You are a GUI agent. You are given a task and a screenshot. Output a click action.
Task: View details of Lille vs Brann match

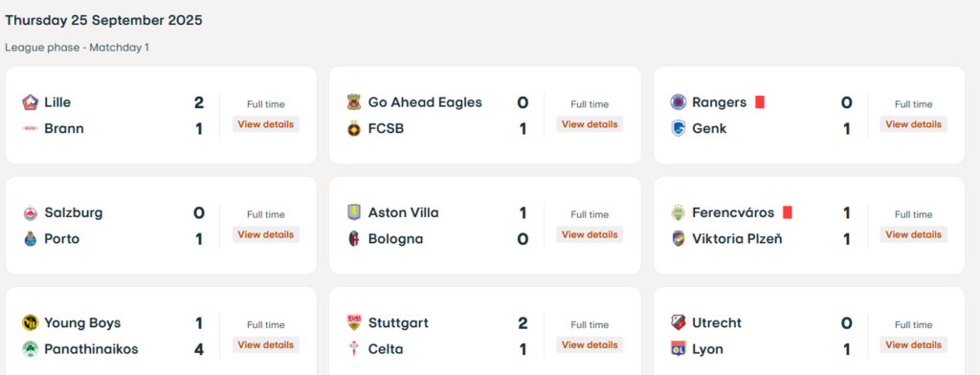coord(266,123)
